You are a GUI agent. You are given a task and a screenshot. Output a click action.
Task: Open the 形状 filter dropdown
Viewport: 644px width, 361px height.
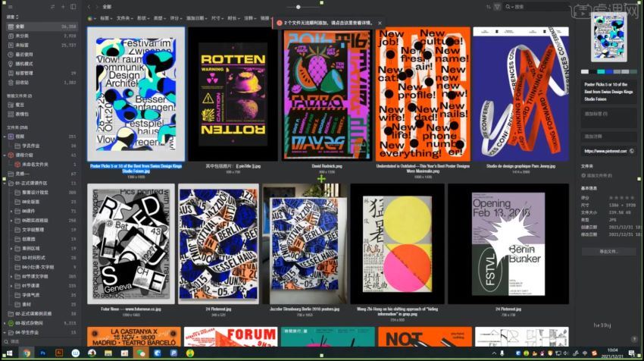tap(143, 18)
